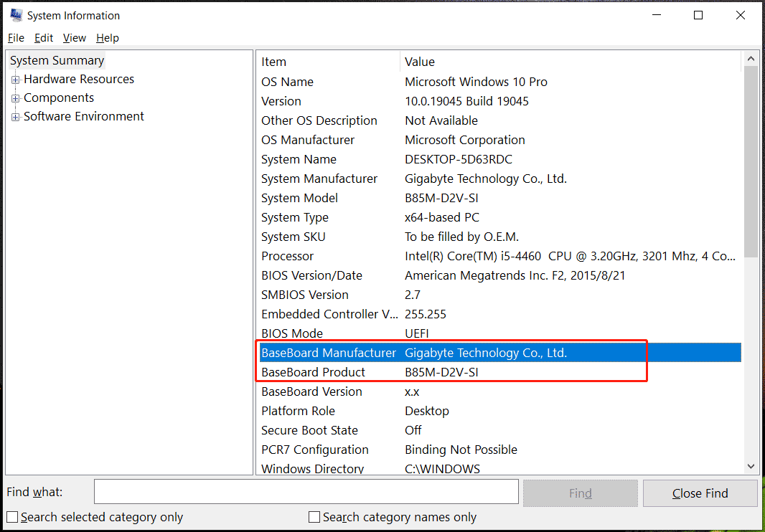The height and width of the screenshot is (532, 765).
Task: Click the value DESKTOP-5D63RDC
Action: [458, 159]
